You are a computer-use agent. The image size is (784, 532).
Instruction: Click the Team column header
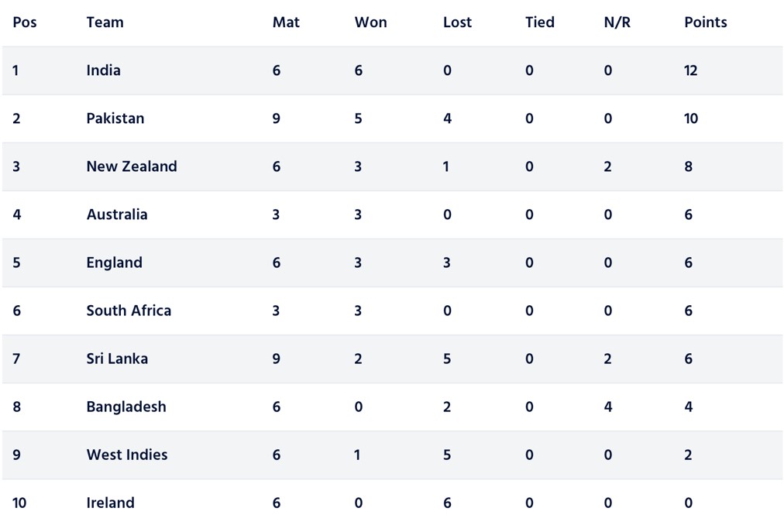click(x=105, y=22)
